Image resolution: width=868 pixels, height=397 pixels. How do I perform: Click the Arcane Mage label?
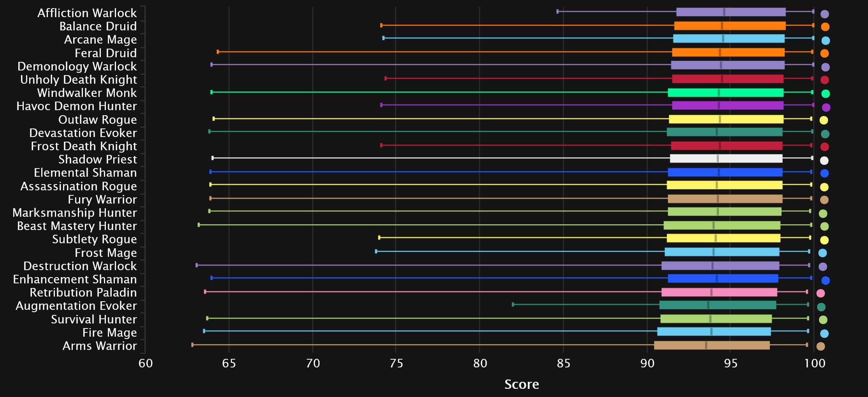coord(100,40)
